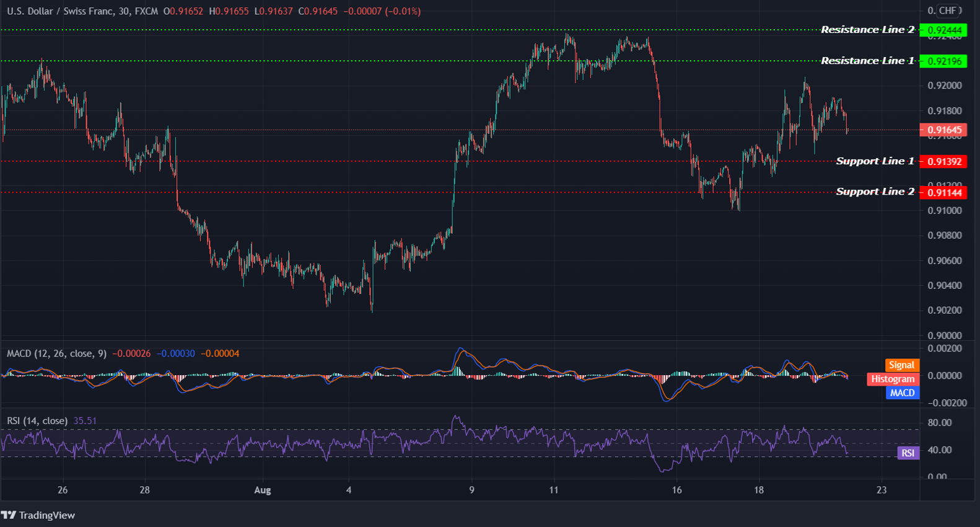Viewport: 980px width, 527px height.
Task: Click the MACD 0.00200 axis tick
Action: coord(945,348)
